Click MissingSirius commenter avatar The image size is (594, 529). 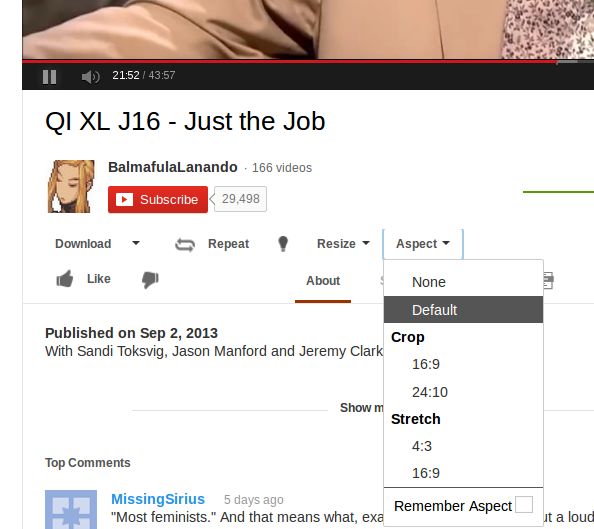pos(71,509)
